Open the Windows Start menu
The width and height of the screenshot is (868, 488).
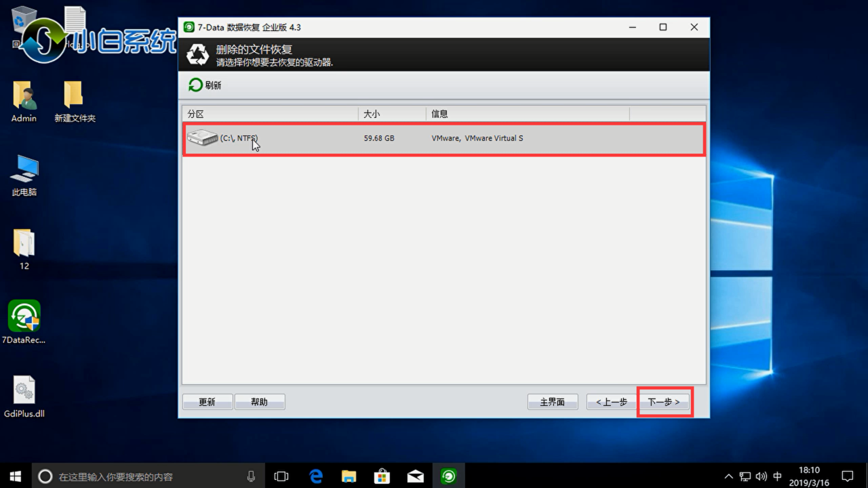tap(16, 476)
